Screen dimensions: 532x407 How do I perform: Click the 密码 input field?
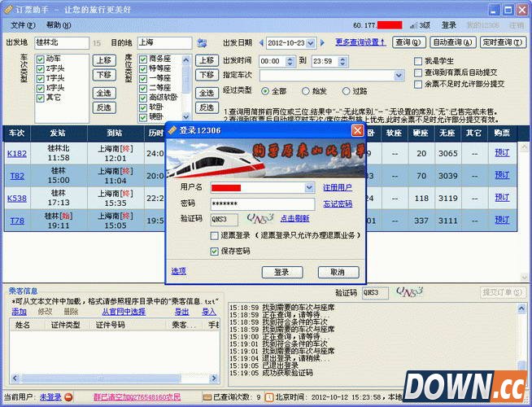[263, 203]
